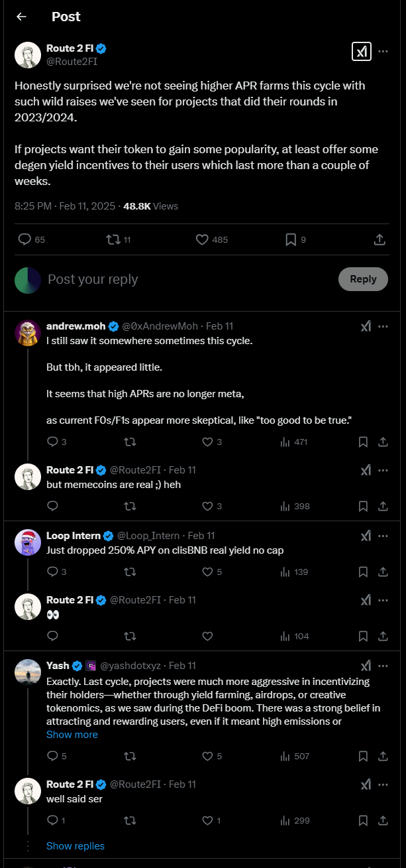Open Show replies link at bottom
Screen dimensions: 406x868
(x=76, y=846)
